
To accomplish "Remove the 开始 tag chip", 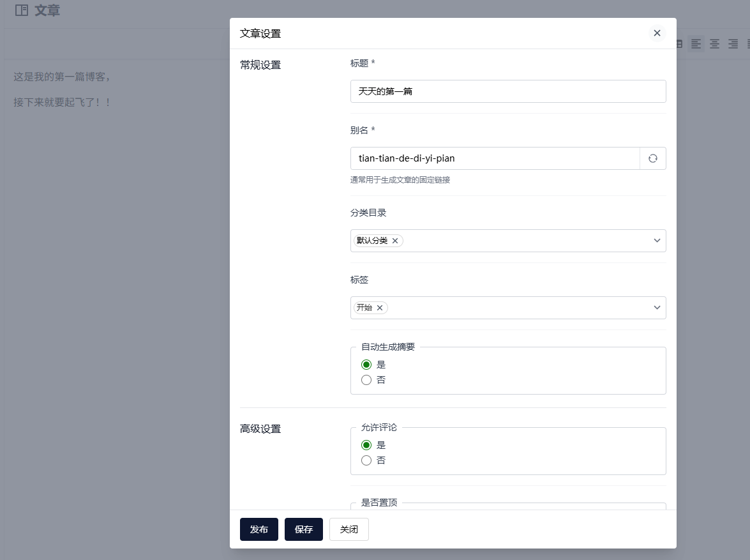I will (x=380, y=308).
